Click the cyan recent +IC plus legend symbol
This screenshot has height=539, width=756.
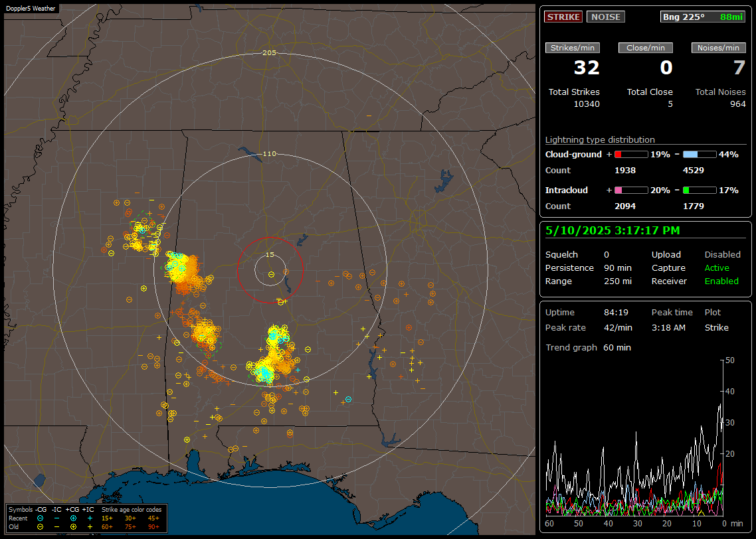pos(89,518)
